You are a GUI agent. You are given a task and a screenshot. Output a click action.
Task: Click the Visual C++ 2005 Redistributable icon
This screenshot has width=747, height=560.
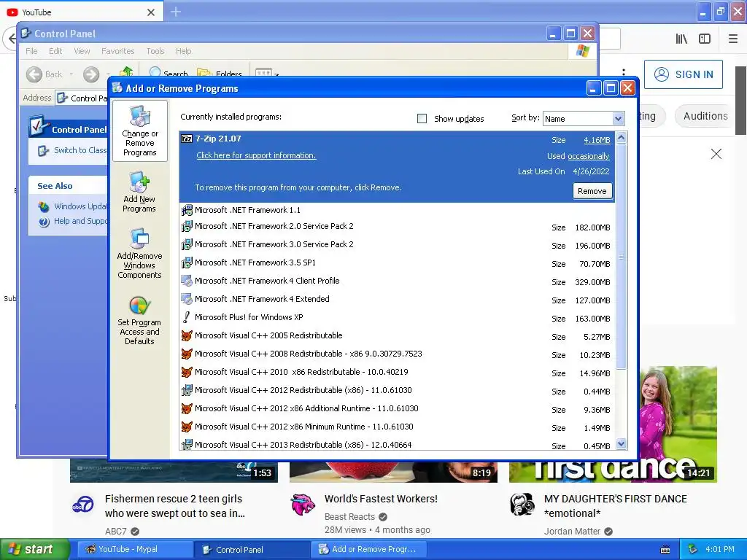pyautogui.click(x=187, y=335)
